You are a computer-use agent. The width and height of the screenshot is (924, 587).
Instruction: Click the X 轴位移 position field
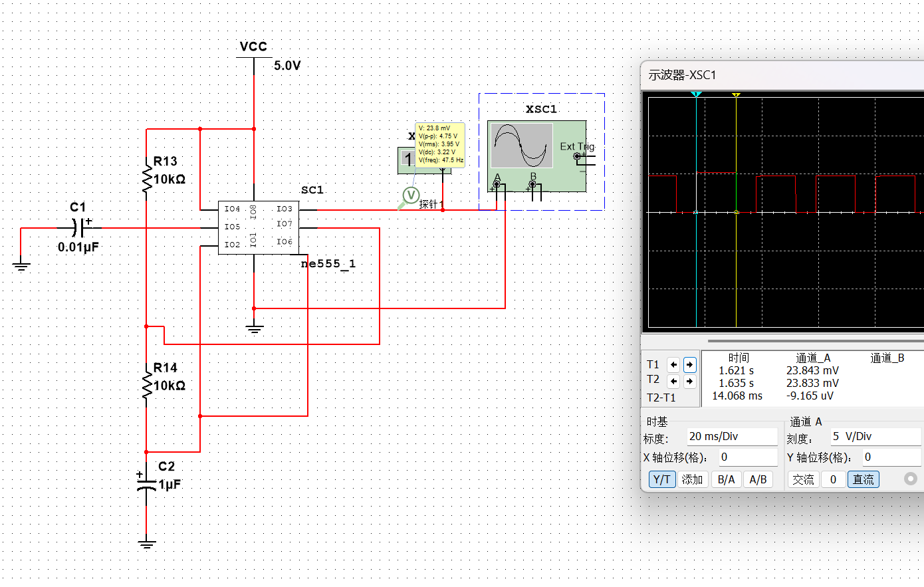(748, 457)
